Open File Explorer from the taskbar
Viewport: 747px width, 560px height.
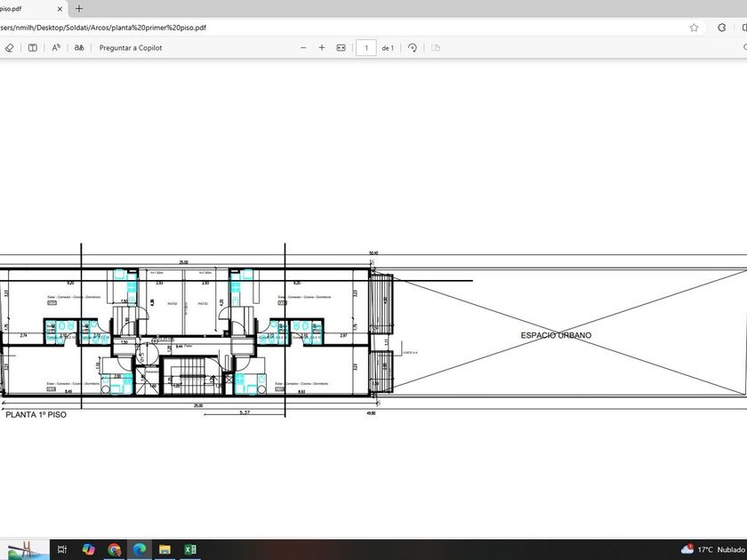click(165, 549)
